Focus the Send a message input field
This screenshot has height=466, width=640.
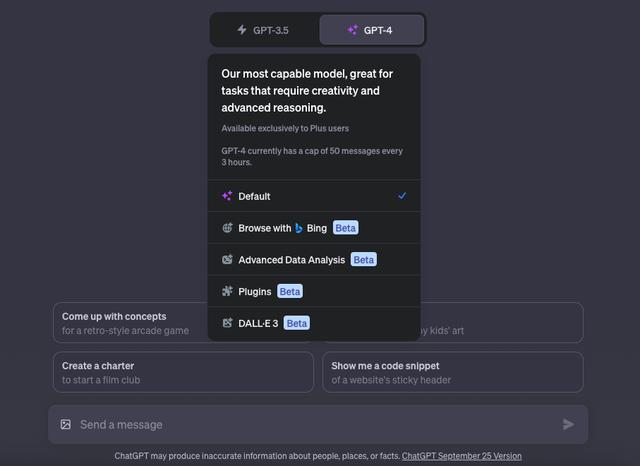click(318, 424)
